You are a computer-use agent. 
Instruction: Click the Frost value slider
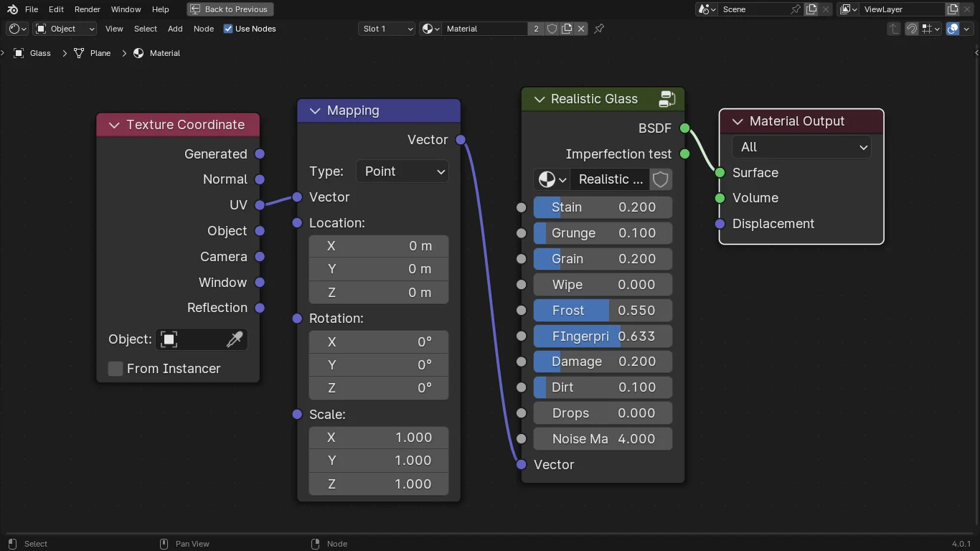coord(603,311)
